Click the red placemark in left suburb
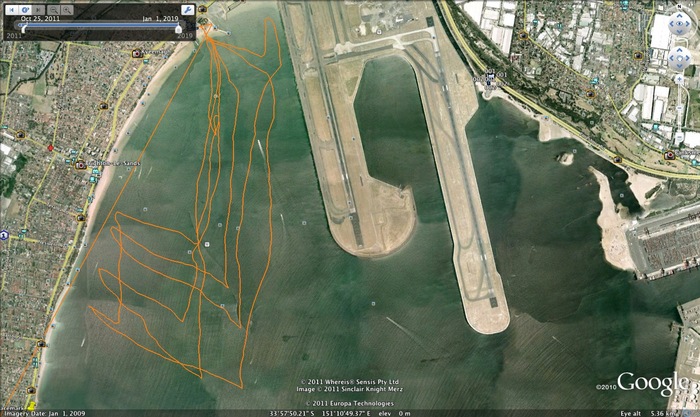The image size is (700, 417). (51, 147)
